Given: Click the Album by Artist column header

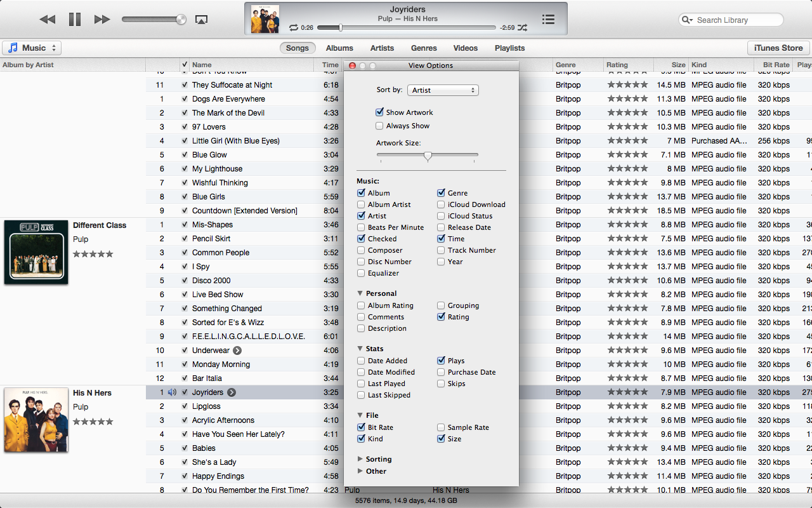Looking at the screenshot, I should (x=73, y=65).
